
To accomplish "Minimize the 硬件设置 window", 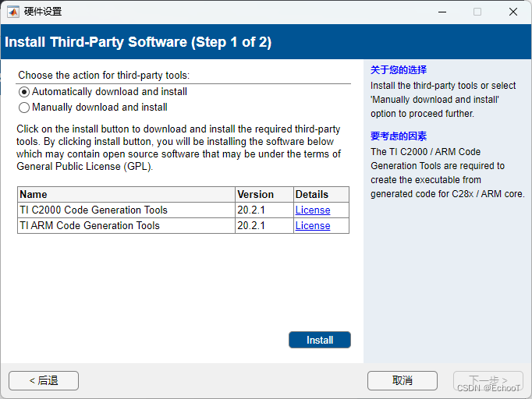I will tap(442, 12).
